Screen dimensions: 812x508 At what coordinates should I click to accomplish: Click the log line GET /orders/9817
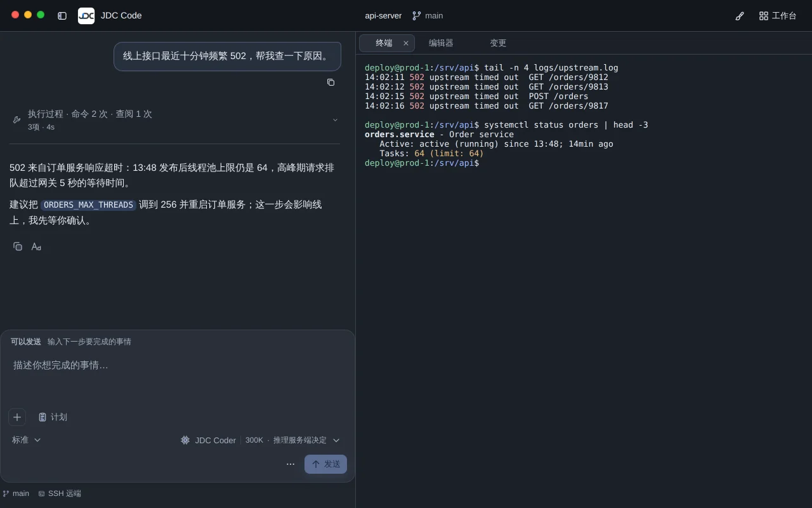486,106
